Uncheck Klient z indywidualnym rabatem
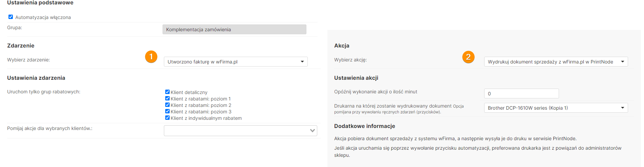Image resolution: width=644 pixels, height=167 pixels. coord(167,118)
